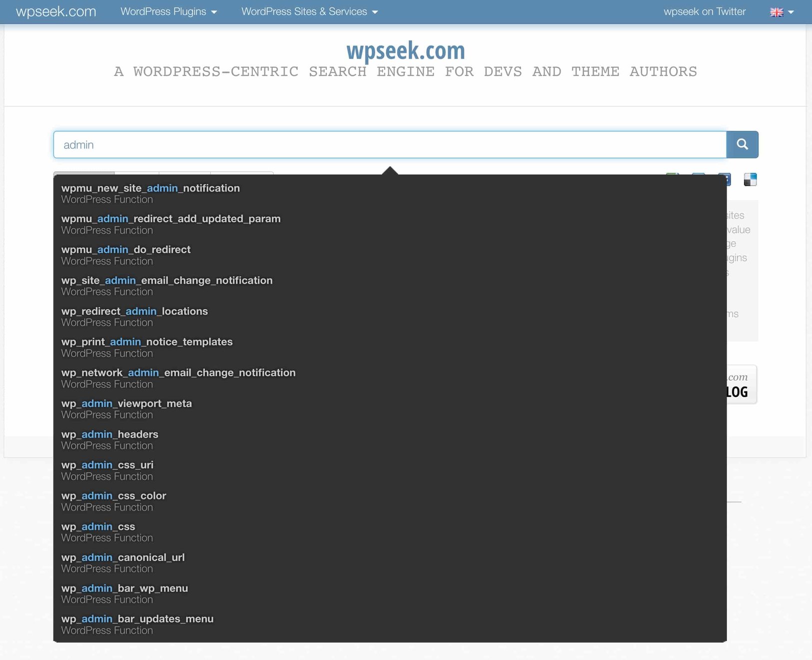This screenshot has width=812, height=660.
Task: Select suggestion wpmu_admin_do_redirect
Action: point(125,249)
